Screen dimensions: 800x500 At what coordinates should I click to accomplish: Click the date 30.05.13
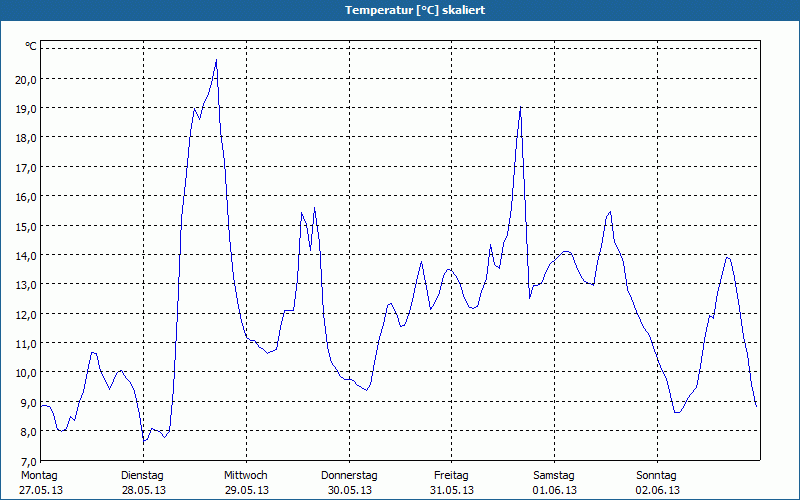pos(349,490)
